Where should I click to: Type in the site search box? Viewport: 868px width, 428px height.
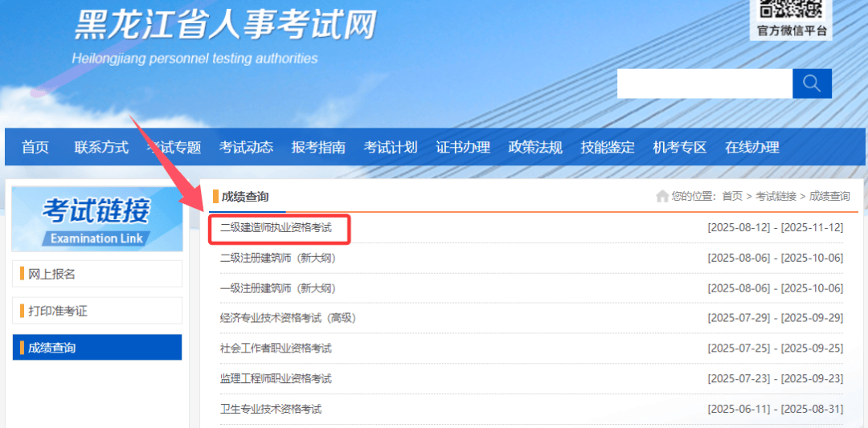(x=704, y=84)
